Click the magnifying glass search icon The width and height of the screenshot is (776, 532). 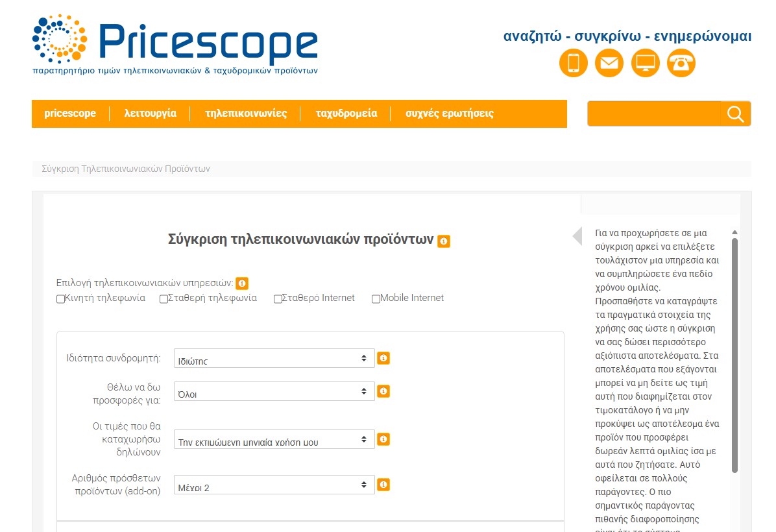(735, 114)
